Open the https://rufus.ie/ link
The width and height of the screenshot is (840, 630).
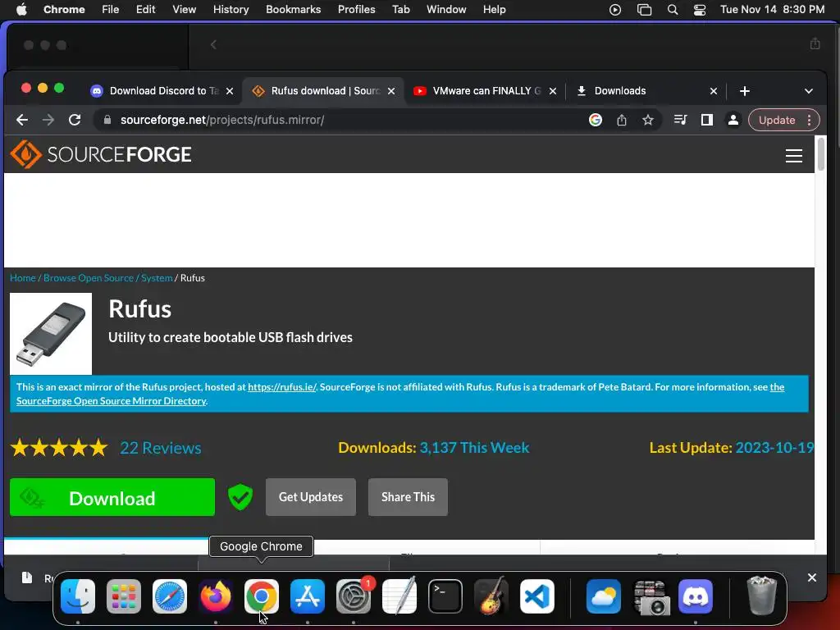[282, 387]
